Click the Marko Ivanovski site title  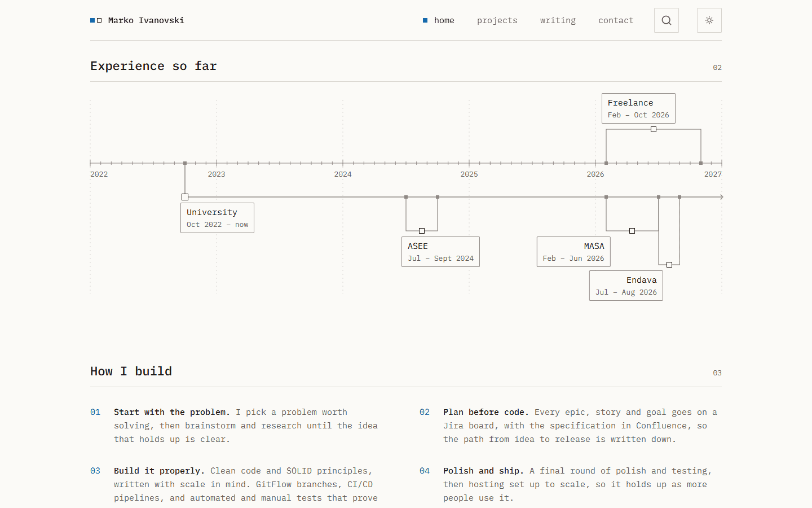pos(146,20)
